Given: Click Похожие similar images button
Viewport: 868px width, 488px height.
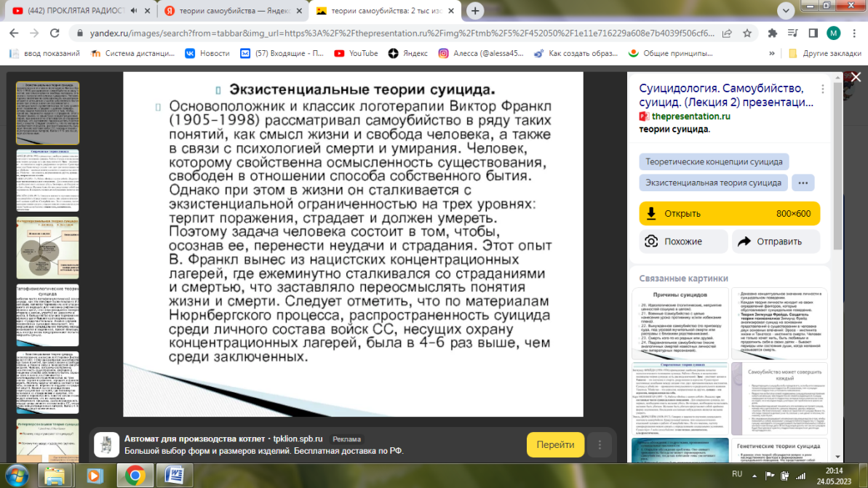Looking at the screenshot, I should click(683, 241).
